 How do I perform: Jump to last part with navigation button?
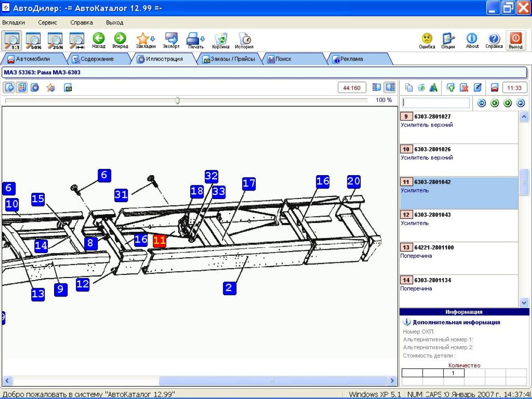pyautogui.click(x=520, y=103)
